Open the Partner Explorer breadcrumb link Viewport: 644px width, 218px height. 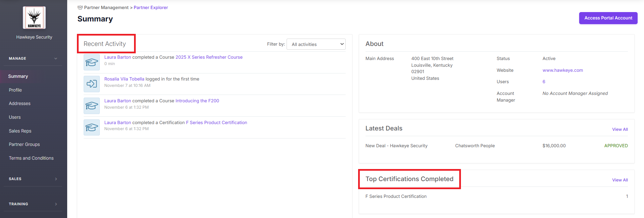pos(151,7)
